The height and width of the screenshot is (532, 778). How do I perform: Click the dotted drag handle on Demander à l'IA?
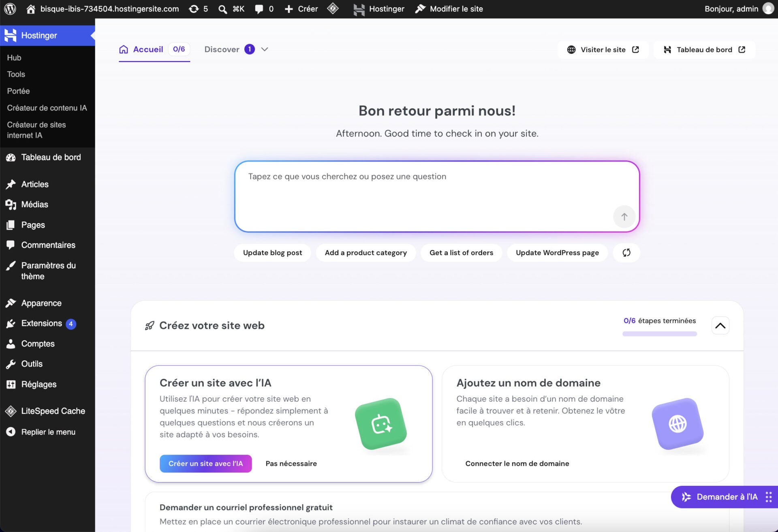coord(768,497)
